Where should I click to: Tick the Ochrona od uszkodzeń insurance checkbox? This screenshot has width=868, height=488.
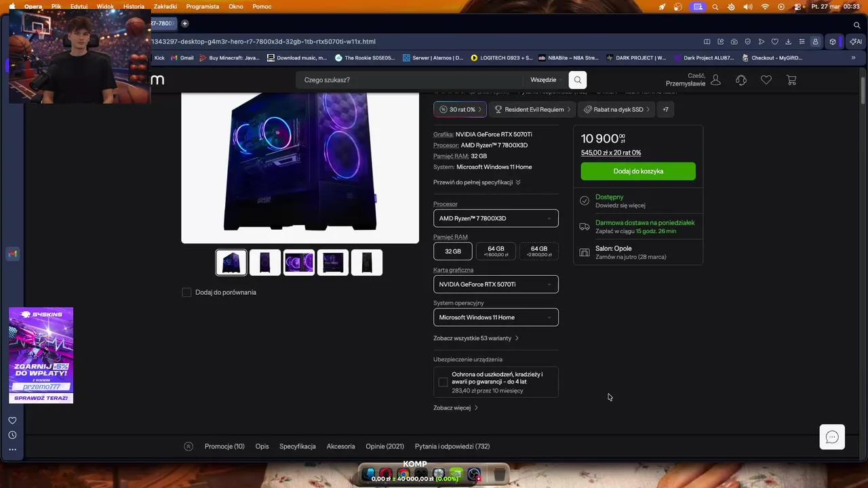pos(443,382)
